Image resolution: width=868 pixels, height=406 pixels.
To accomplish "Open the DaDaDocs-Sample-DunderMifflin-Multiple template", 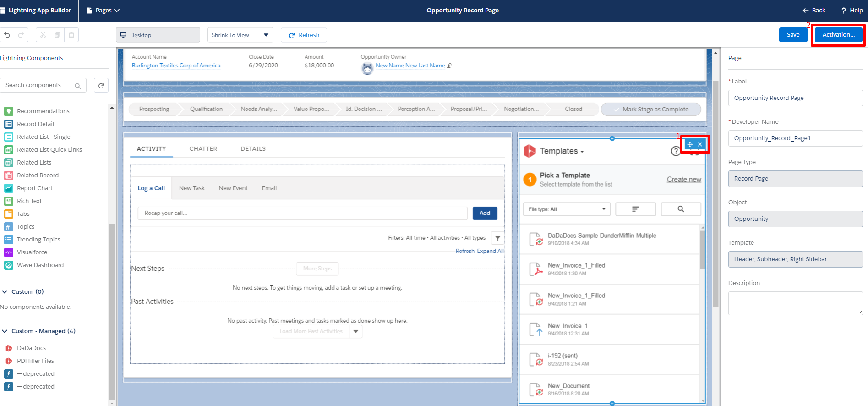I will tap(609, 239).
